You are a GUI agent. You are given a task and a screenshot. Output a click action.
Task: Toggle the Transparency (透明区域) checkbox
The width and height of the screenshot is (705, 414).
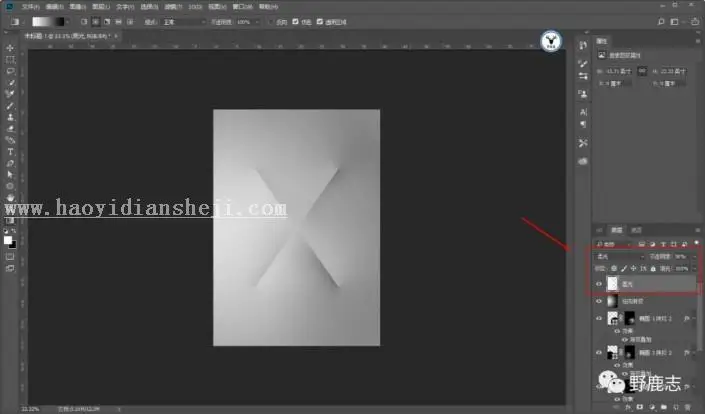click(x=320, y=22)
